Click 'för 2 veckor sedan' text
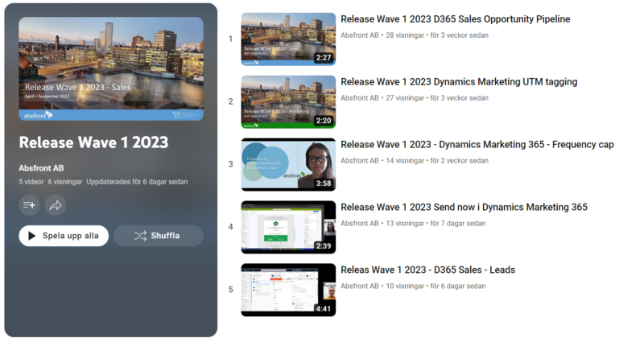 coord(460,161)
